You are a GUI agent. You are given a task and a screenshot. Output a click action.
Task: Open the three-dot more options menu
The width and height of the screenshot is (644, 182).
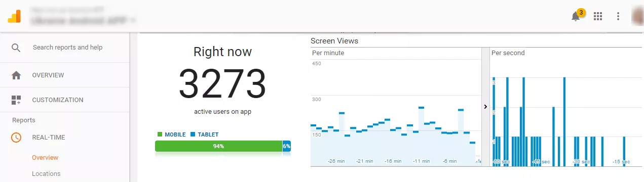pos(618,16)
